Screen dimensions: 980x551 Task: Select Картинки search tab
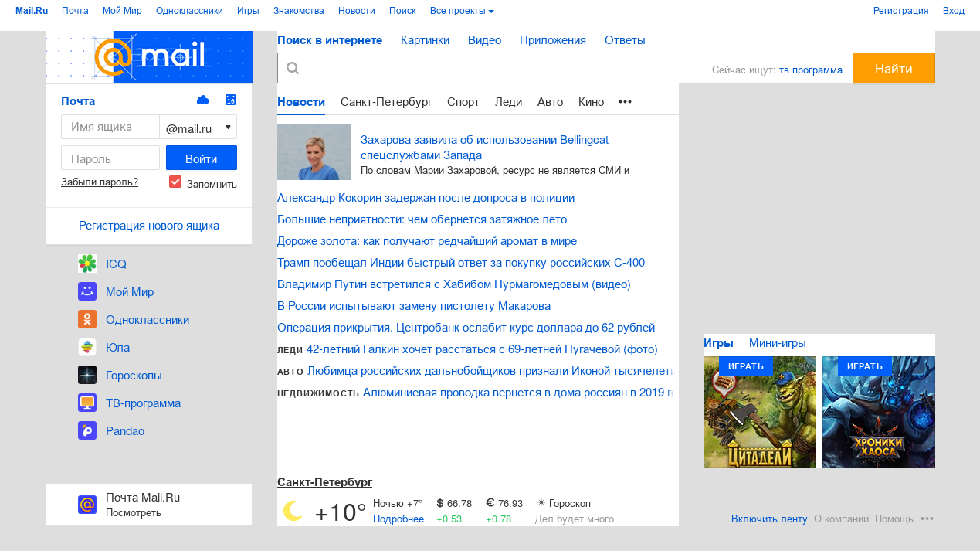(x=425, y=40)
